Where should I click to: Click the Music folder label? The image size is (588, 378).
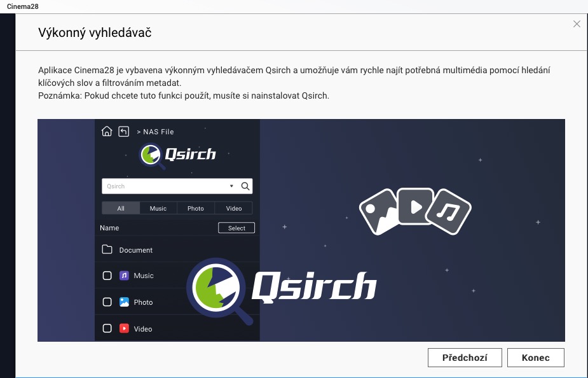pos(144,276)
